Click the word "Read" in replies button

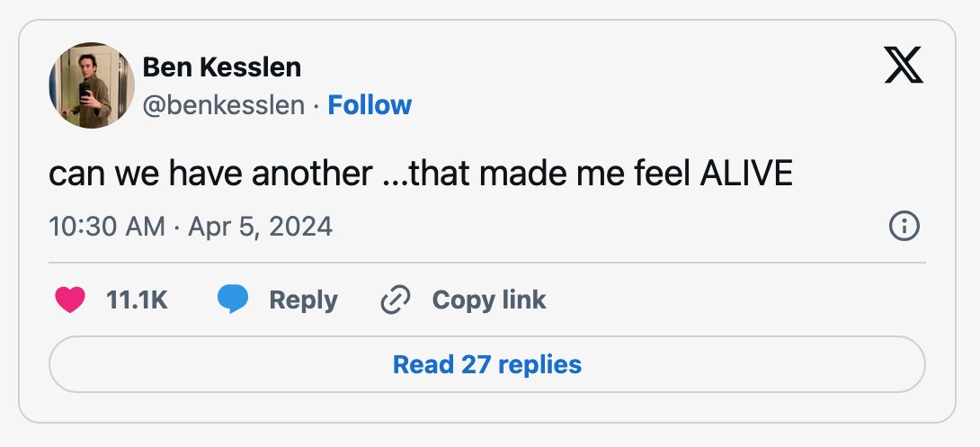tap(423, 364)
